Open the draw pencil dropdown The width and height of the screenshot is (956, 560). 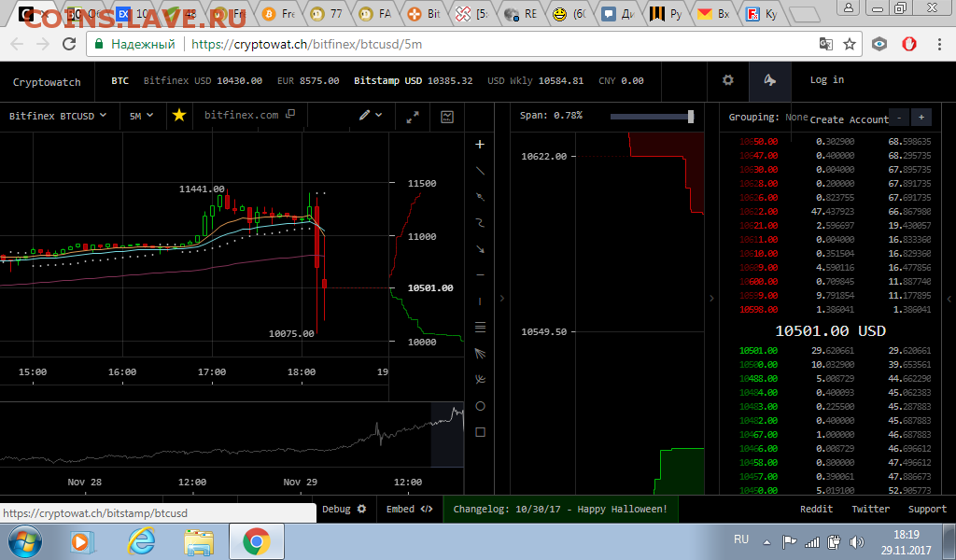point(370,115)
